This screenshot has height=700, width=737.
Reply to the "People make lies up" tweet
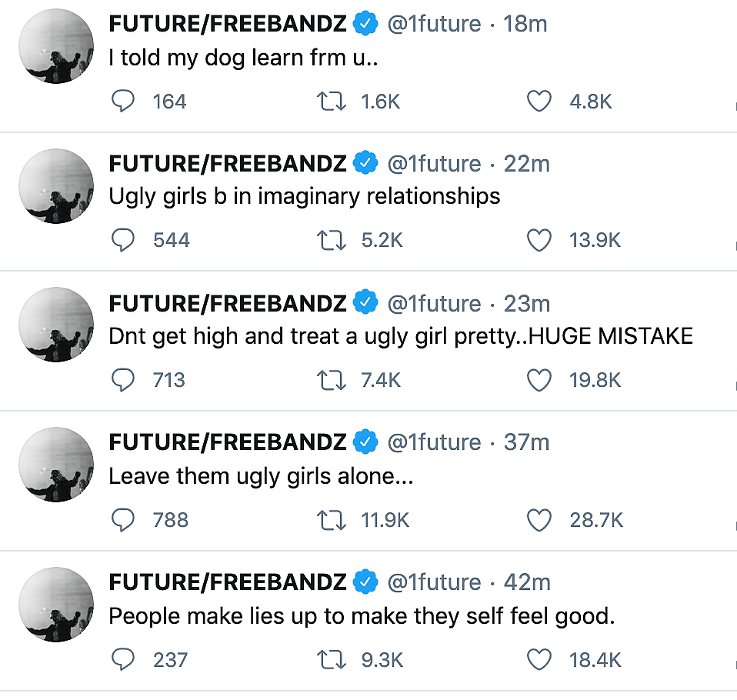click(124, 659)
